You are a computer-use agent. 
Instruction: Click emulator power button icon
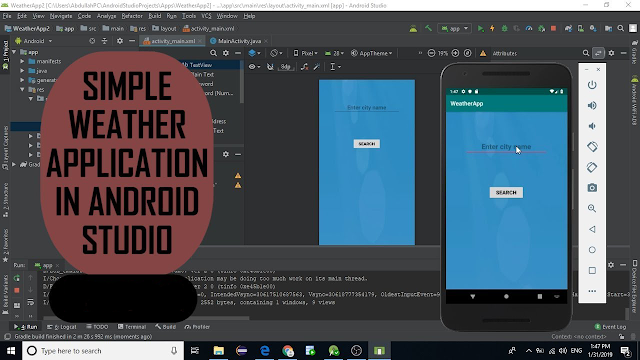pyautogui.click(x=592, y=85)
